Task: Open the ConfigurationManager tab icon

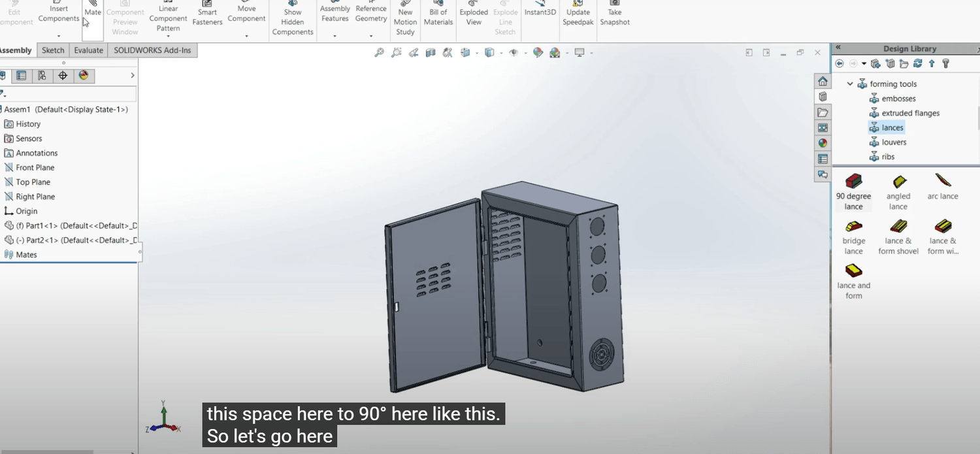Action: (42, 76)
